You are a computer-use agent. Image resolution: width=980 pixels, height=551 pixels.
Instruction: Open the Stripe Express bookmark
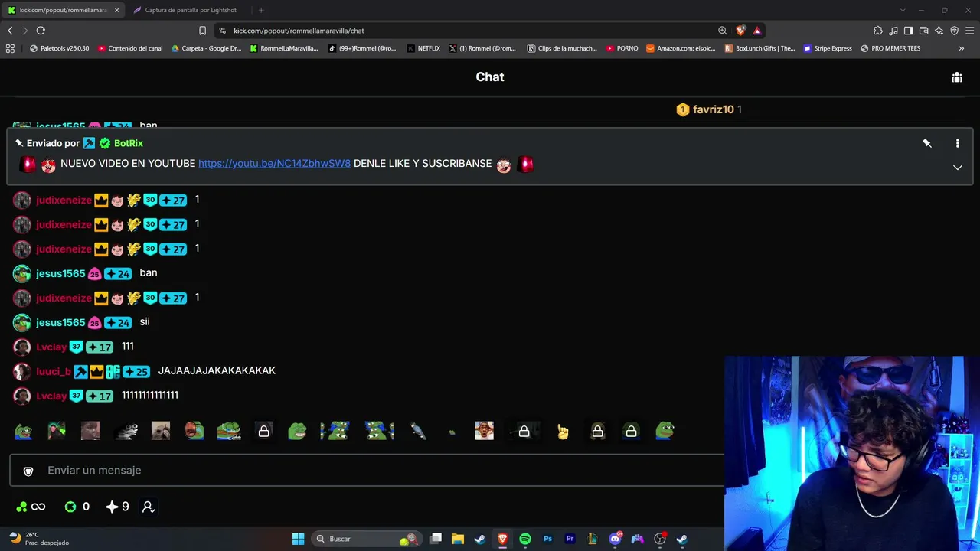click(x=828, y=48)
